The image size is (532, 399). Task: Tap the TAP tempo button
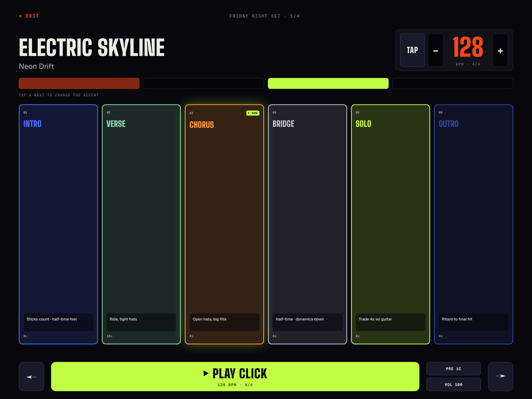412,50
